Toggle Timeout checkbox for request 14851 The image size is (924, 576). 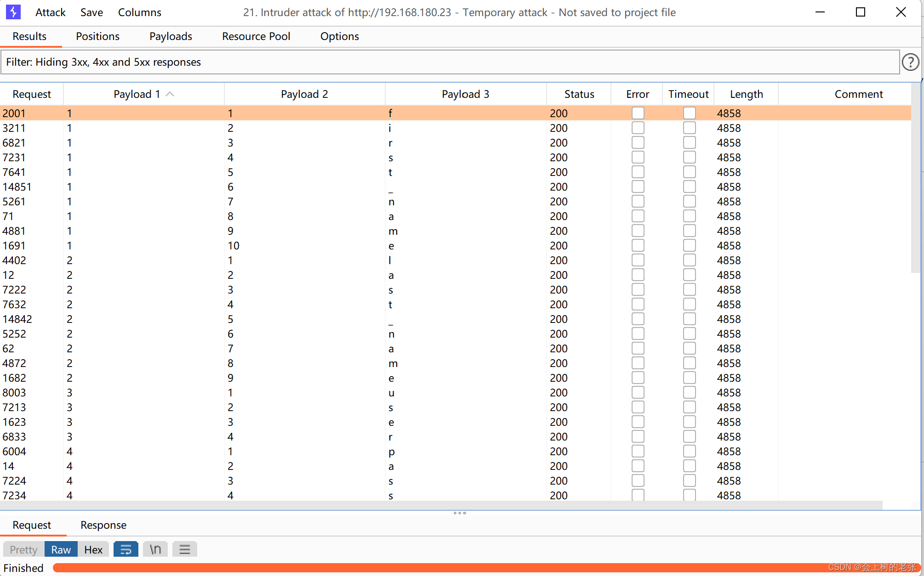point(689,186)
